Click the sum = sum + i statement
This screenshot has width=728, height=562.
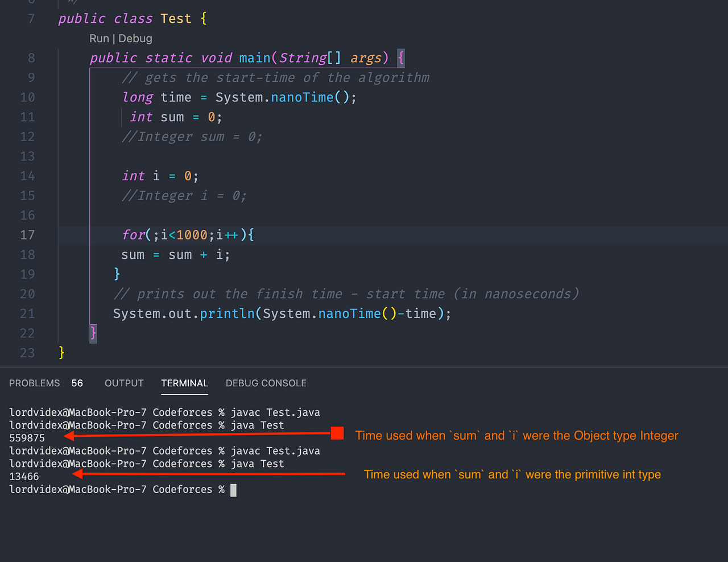pyautogui.click(x=175, y=254)
